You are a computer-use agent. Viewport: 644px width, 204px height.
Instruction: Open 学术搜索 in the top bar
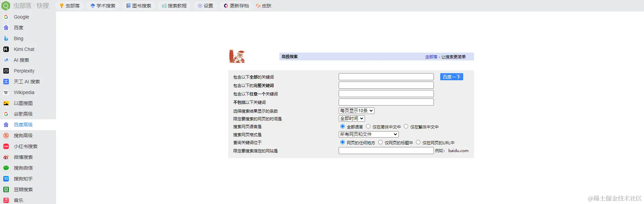click(103, 6)
